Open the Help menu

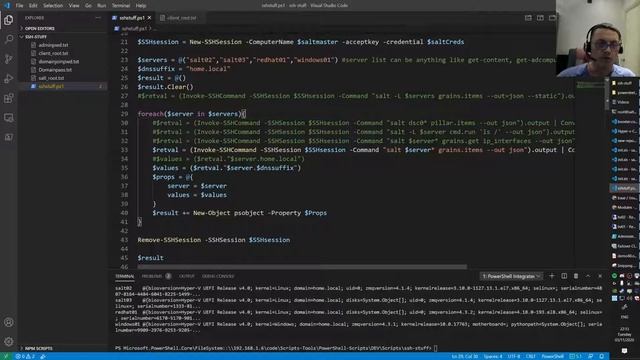pyautogui.click(x=141, y=6)
